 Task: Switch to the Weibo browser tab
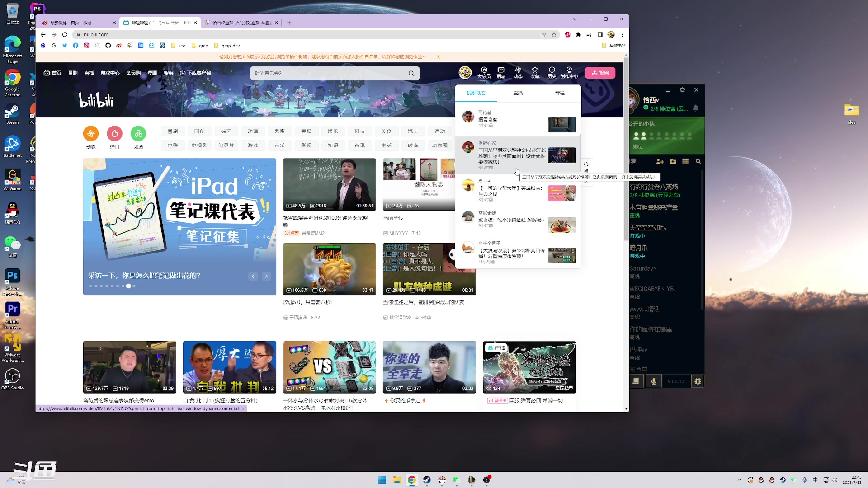coord(78,23)
